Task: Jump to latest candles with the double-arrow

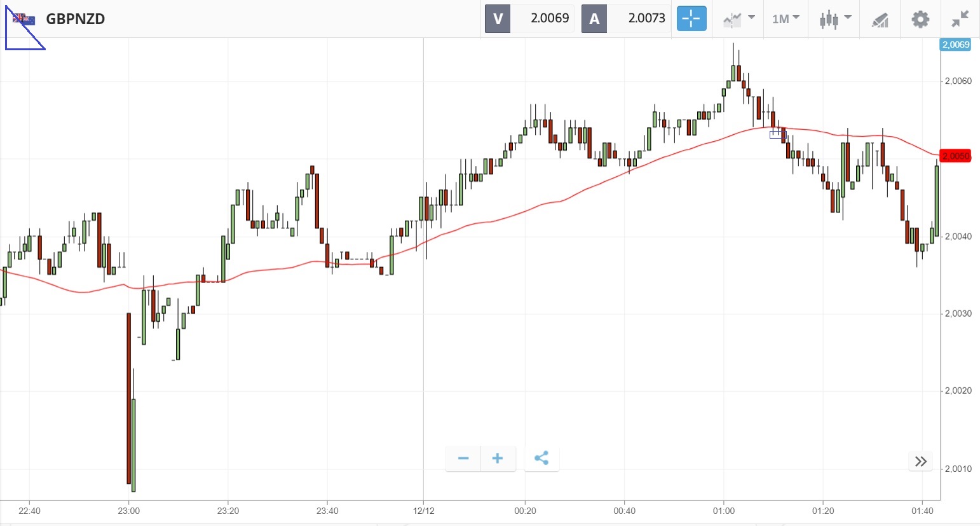Action: point(920,461)
